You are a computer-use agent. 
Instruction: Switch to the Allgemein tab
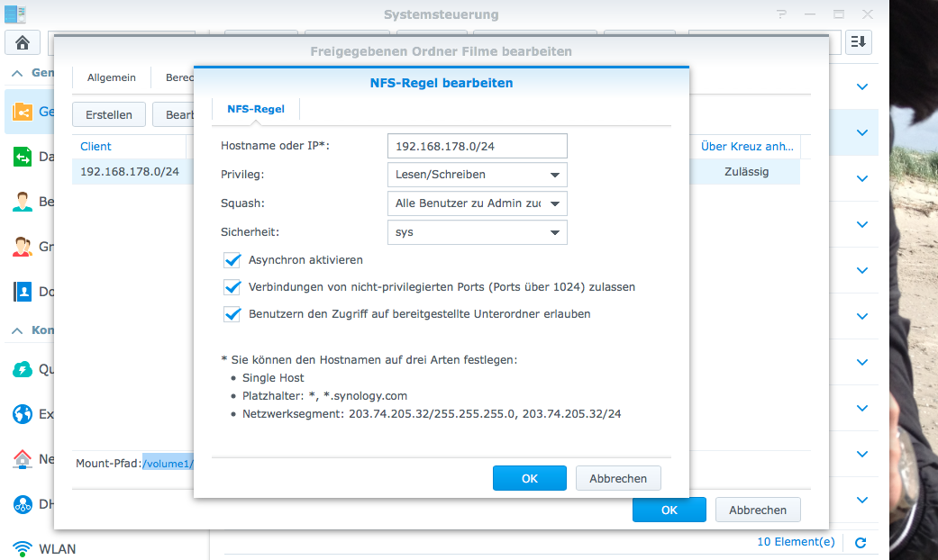point(111,77)
